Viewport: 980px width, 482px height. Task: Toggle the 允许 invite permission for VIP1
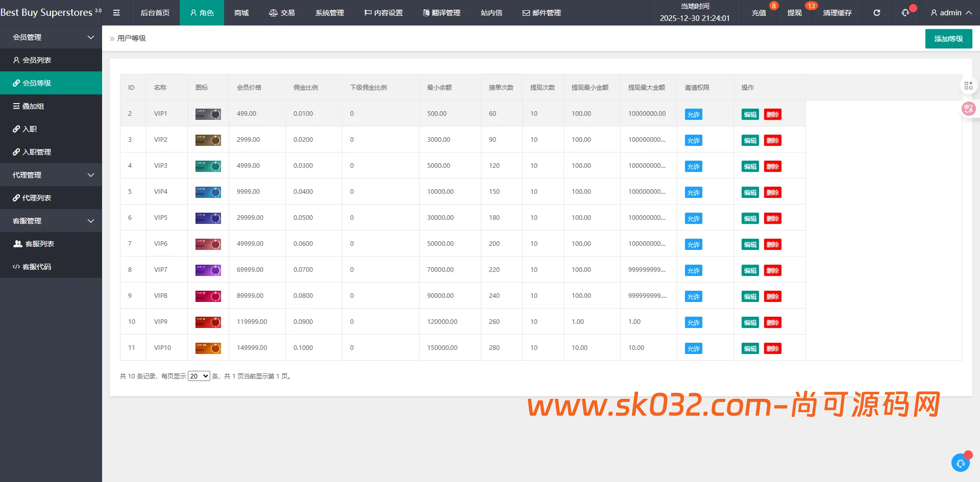(693, 114)
